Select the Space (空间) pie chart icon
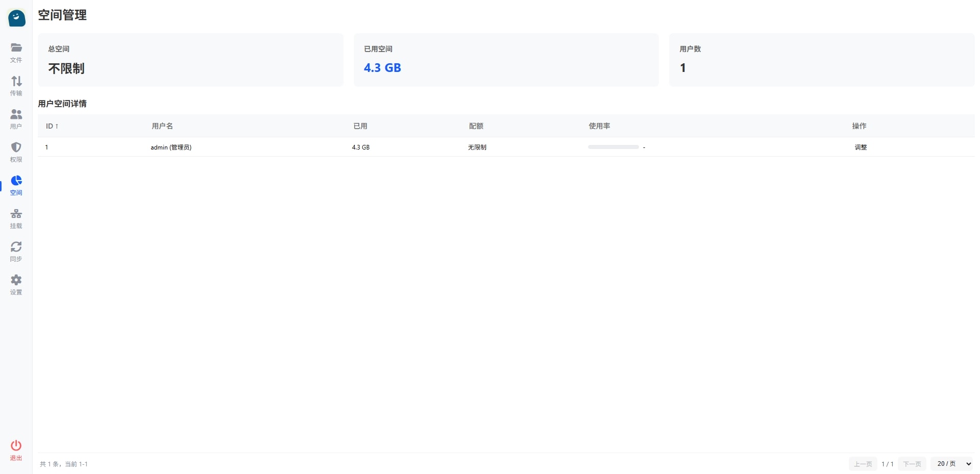The width and height of the screenshot is (980, 474). 16,181
